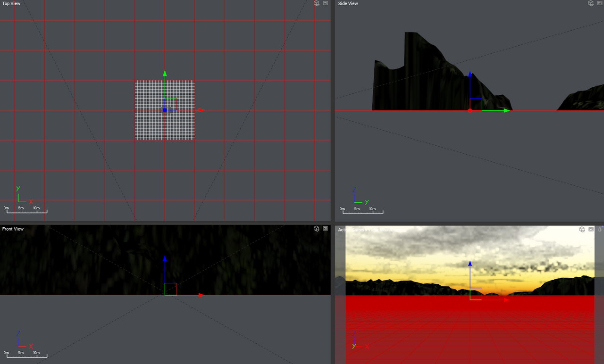
Task: Click the display mode cube icon in Top View
Action: [317, 3]
